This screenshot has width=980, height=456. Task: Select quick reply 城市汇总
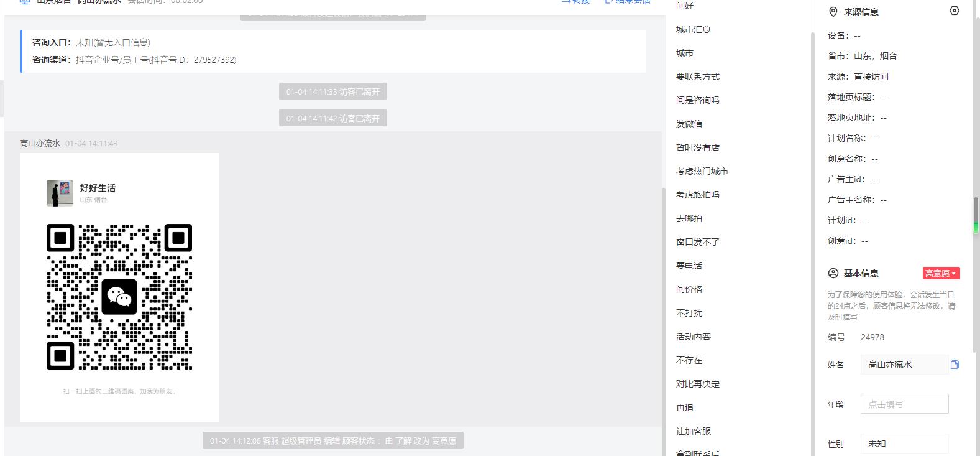[x=694, y=29]
